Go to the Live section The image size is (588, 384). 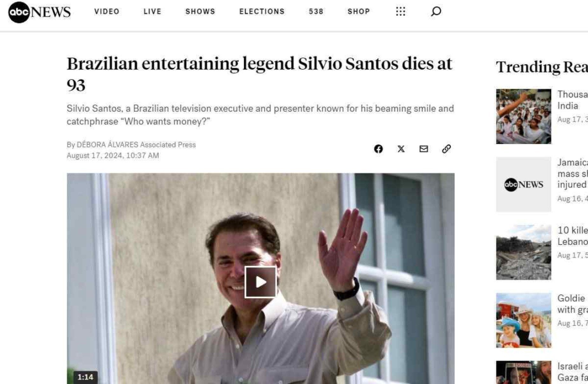(x=152, y=11)
